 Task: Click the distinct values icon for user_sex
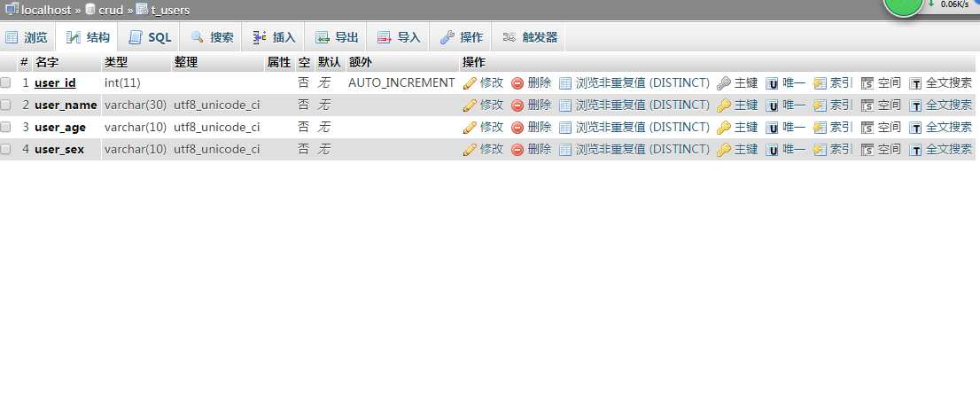tap(565, 150)
